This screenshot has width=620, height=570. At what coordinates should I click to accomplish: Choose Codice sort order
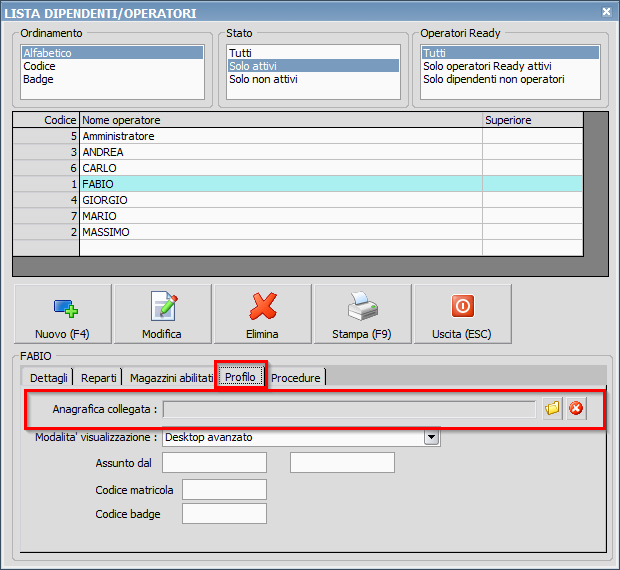[112, 66]
